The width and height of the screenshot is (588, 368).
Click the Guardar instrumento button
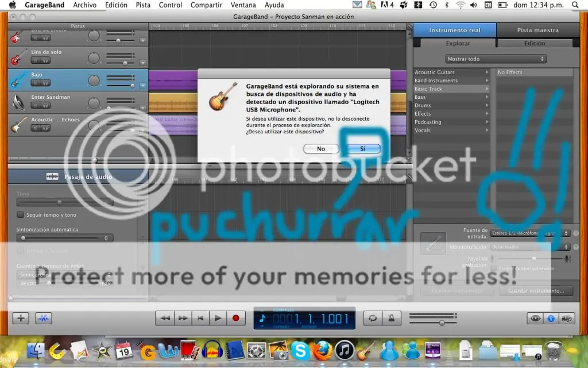pos(536,290)
